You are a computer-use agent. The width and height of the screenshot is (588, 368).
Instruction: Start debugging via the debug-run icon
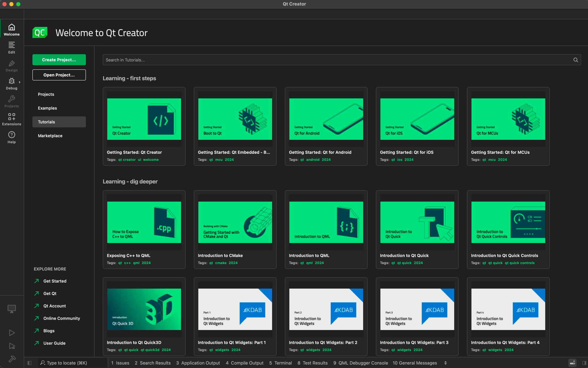(12, 347)
